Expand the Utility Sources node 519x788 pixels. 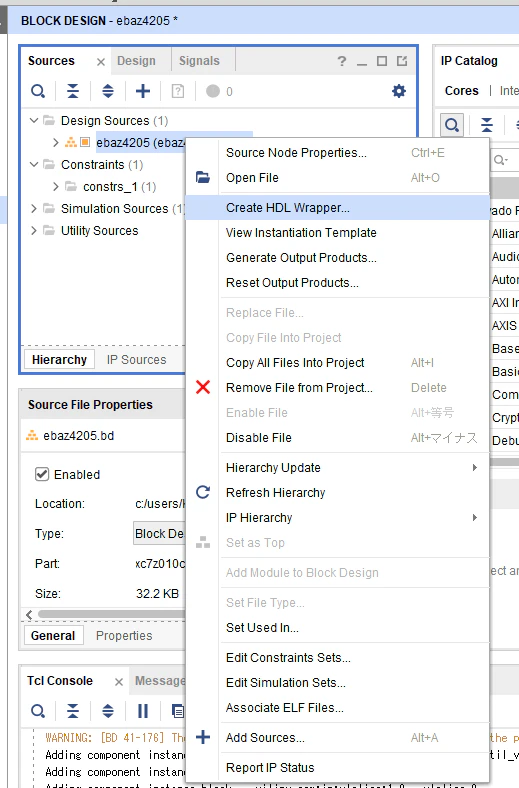(x=34, y=231)
